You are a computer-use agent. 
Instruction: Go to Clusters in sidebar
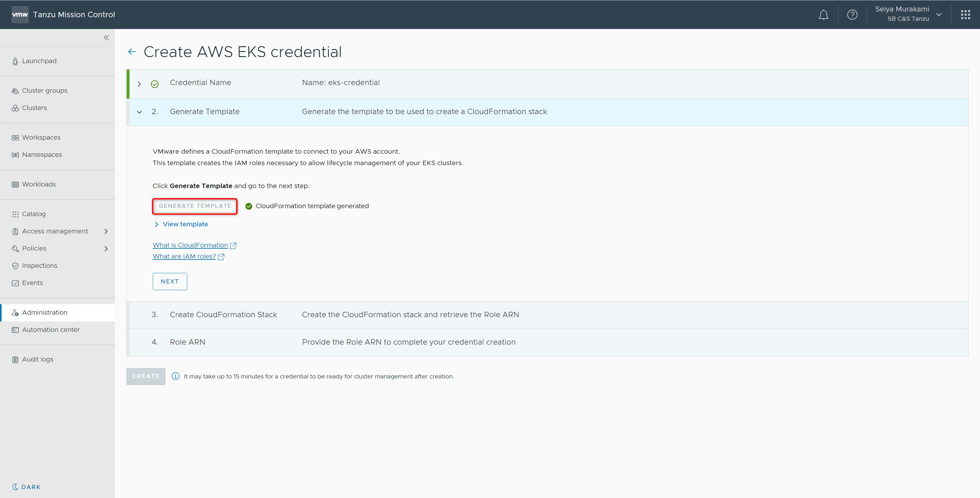(x=34, y=108)
